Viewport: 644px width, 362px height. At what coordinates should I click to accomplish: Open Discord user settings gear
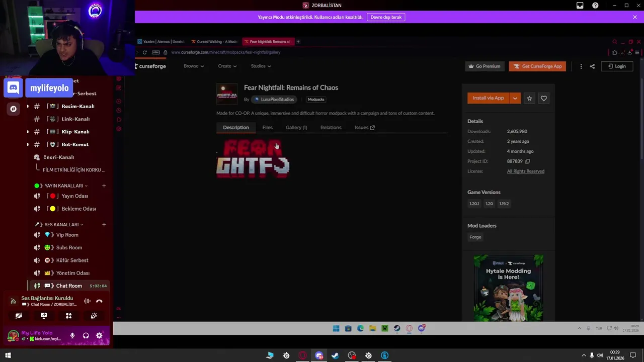click(x=99, y=335)
